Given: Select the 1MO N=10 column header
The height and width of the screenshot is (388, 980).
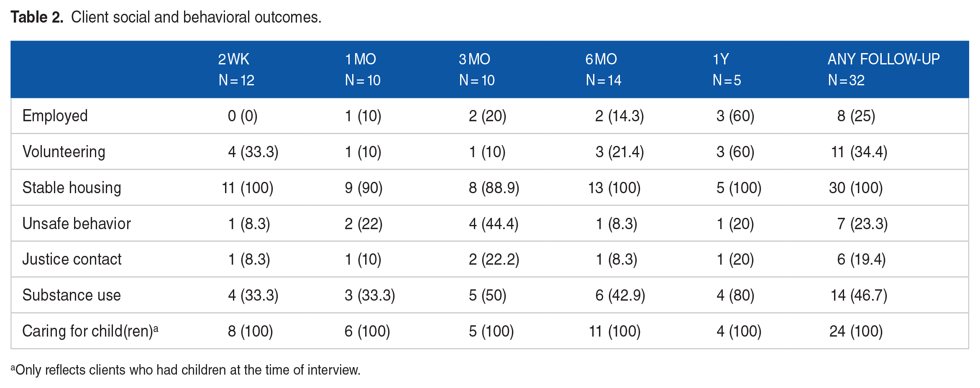Looking at the screenshot, I should pyautogui.click(x=363, y=69).
